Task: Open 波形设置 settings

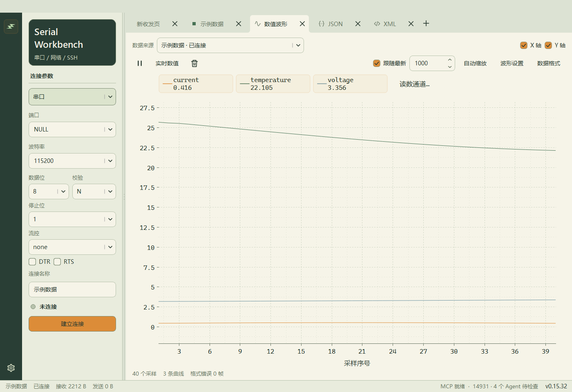Action: [512, 63]
